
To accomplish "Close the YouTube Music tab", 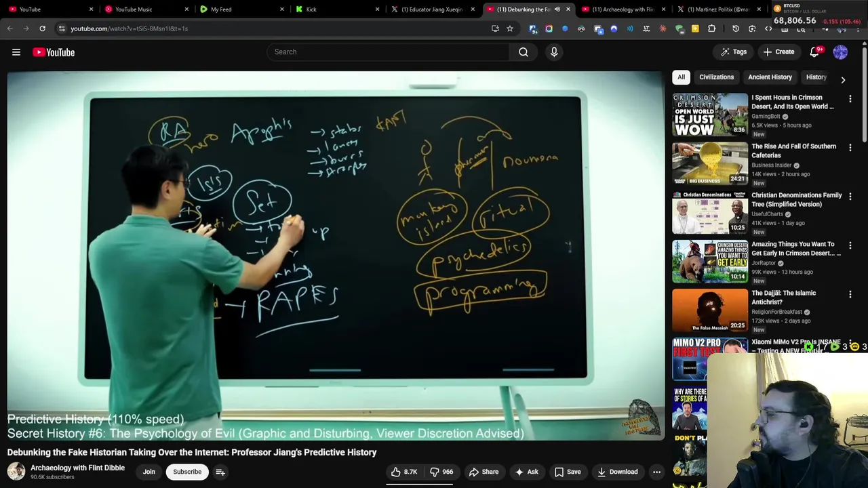I will coord(186,9).
